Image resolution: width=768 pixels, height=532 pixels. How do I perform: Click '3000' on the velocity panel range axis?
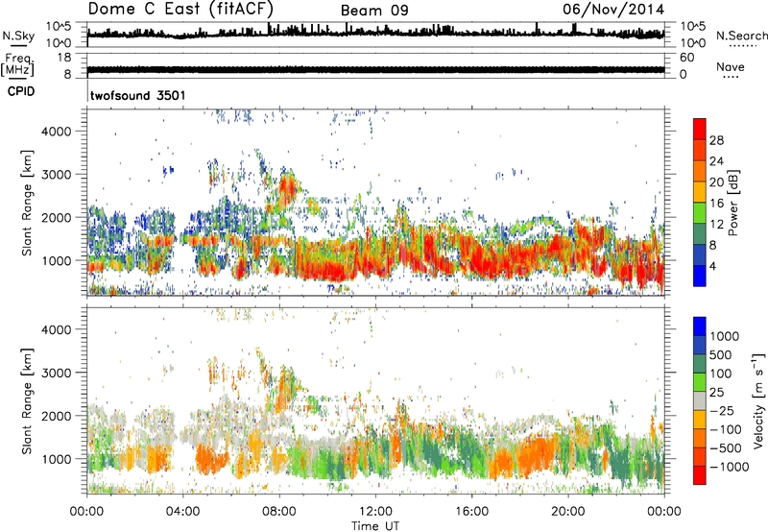[57, 373]
